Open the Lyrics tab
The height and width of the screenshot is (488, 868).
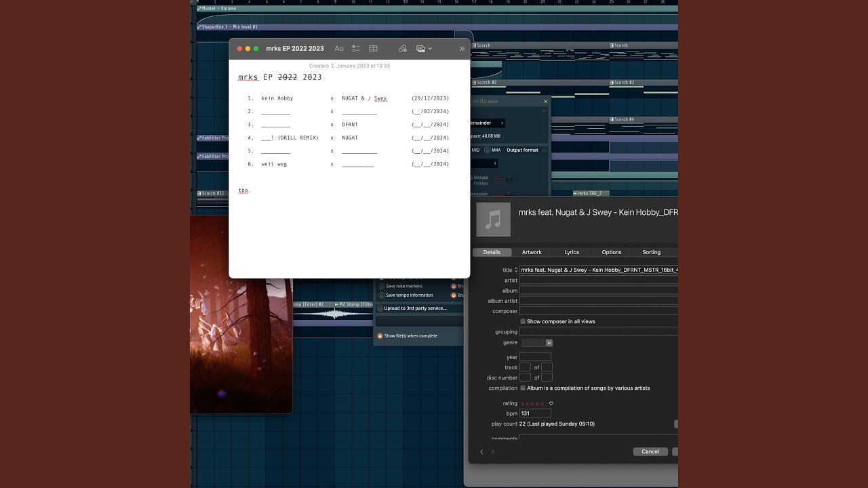(x=572, y=252)
